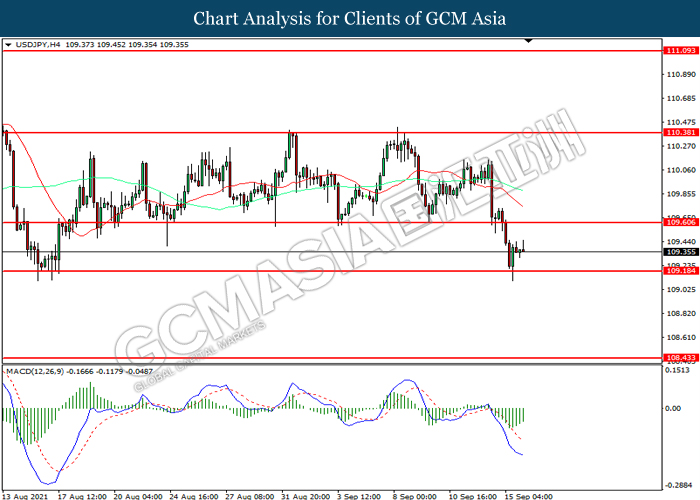Click the 111.093 red price label
700x500 pixels.
[681, 50]
